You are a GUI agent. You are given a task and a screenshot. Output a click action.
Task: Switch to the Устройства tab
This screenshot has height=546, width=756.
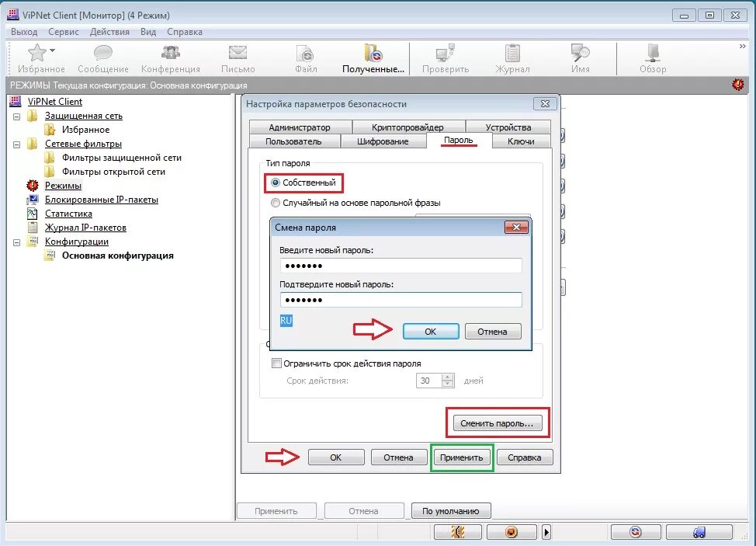508,127
